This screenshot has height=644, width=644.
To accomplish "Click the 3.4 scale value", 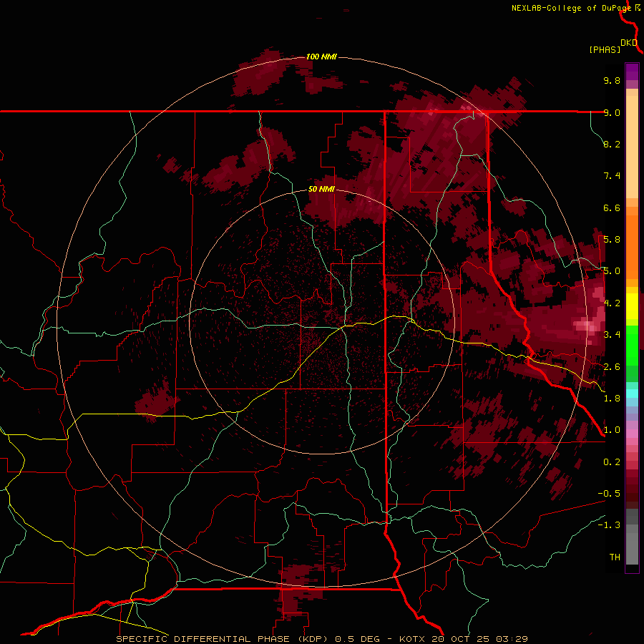I will click(x=612, y=335).
